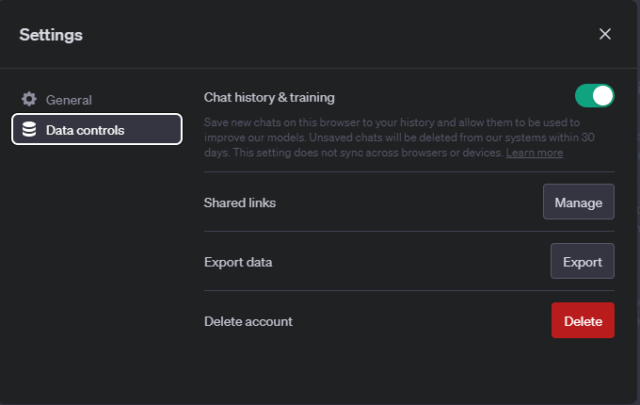
Task: Click the empty sidebar area below Data controls
Action: coord(95,260)
